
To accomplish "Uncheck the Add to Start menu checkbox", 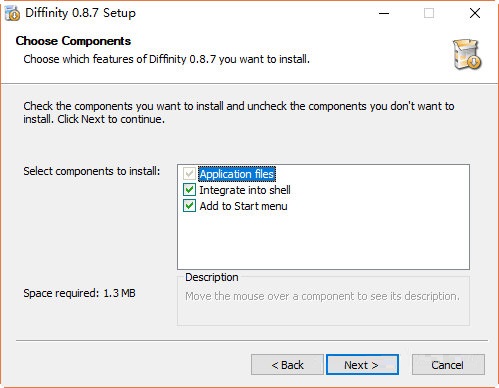I will click(x=189, y=206).
